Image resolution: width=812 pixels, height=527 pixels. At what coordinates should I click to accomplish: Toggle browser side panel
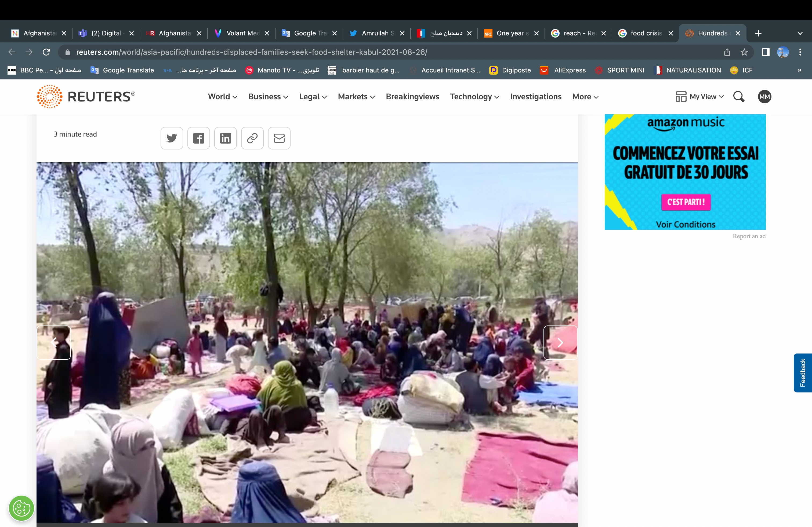point(766,52)
